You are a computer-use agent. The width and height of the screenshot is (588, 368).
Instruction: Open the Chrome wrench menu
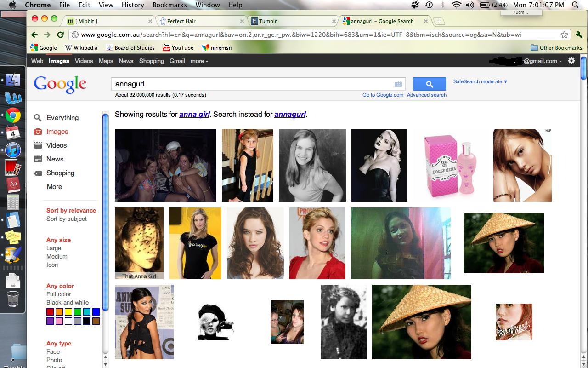579,34
